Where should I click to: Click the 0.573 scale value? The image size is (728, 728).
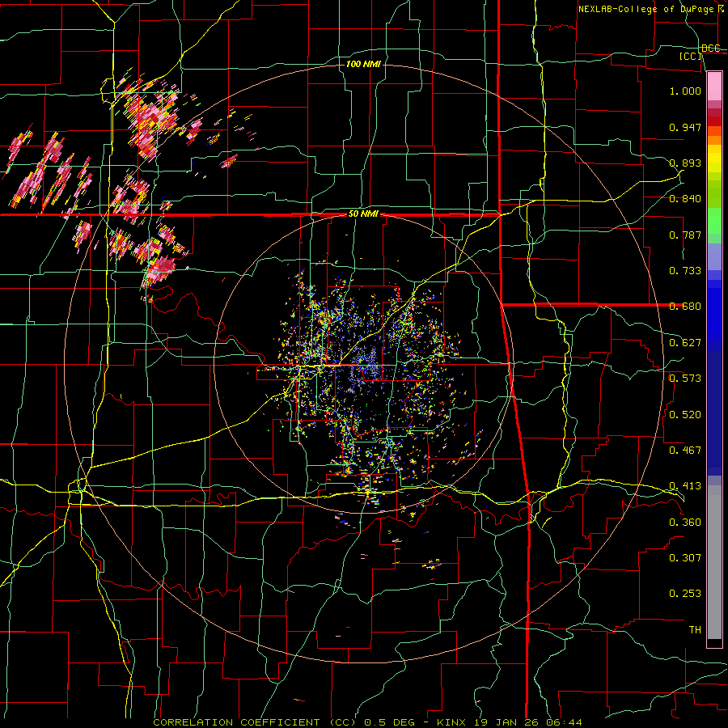click(x=685, y=379)
